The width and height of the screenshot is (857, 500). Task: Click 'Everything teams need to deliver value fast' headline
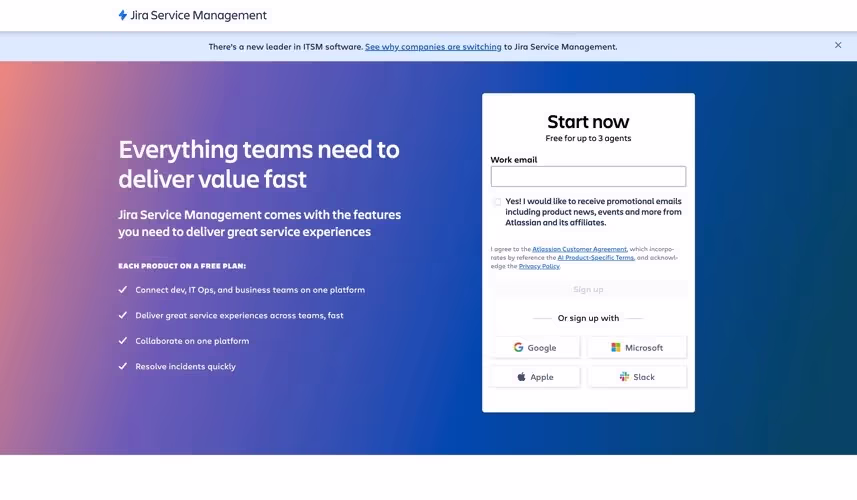click(x=259, y=164)
